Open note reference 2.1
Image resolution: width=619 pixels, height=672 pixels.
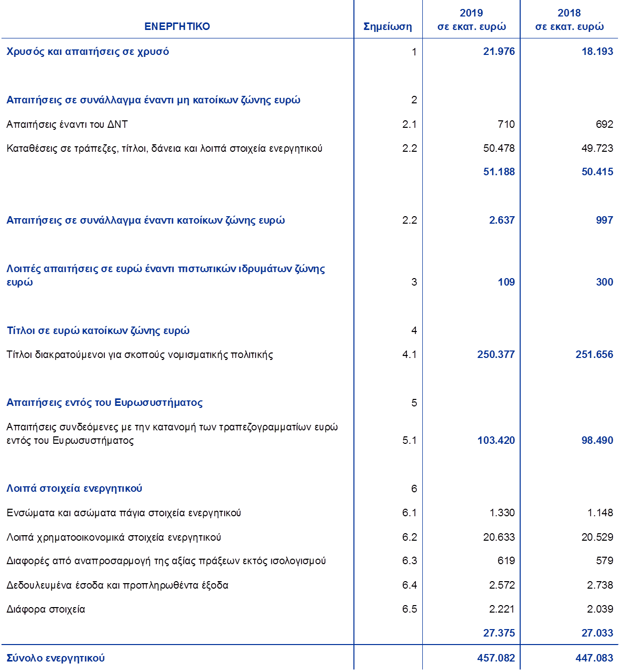pos(409,124)
